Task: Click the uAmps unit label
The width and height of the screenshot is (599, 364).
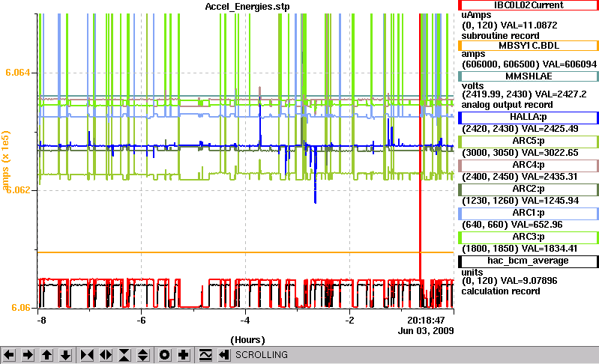Action: (x=476, y=15)
